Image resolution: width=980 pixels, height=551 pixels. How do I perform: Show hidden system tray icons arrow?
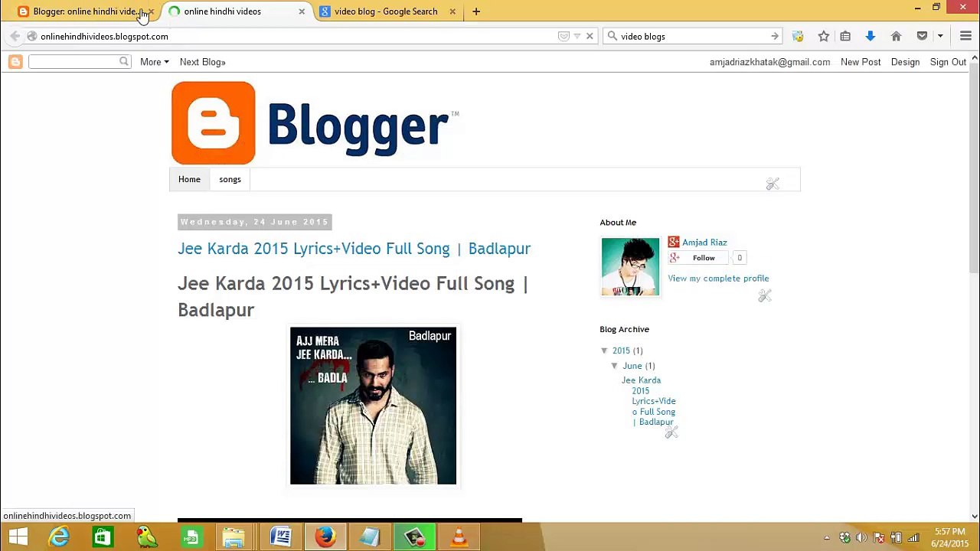tap(827, 538)
